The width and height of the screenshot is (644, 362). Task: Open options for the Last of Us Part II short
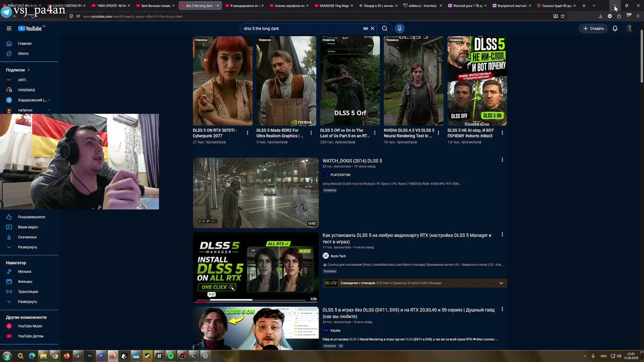tap(375, 133)
